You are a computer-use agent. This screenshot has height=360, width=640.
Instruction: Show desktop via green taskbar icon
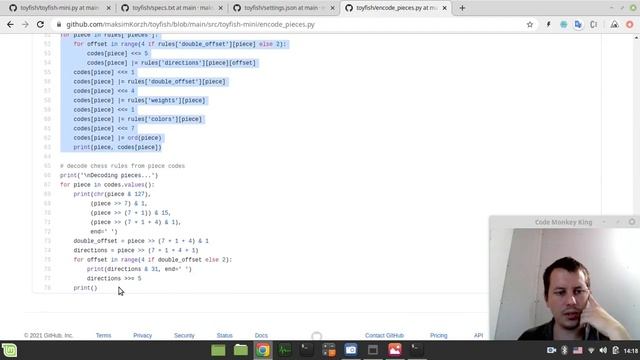218,350
